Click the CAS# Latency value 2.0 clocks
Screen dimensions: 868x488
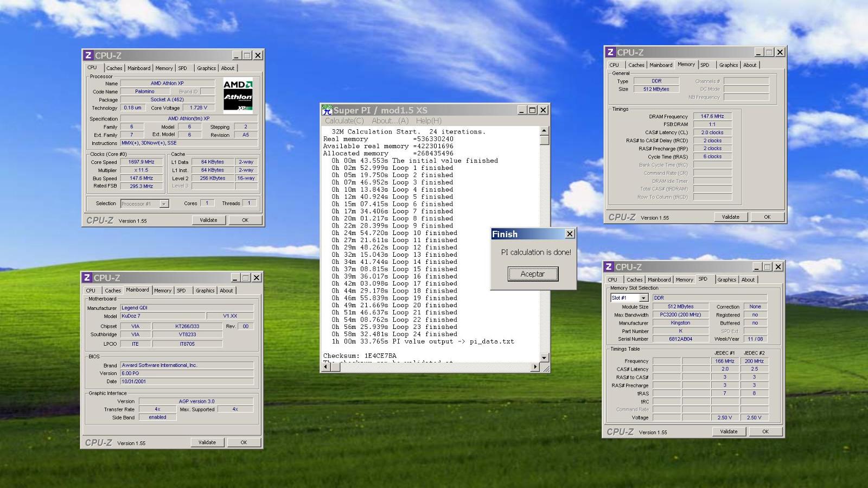(x=712, y=132)
